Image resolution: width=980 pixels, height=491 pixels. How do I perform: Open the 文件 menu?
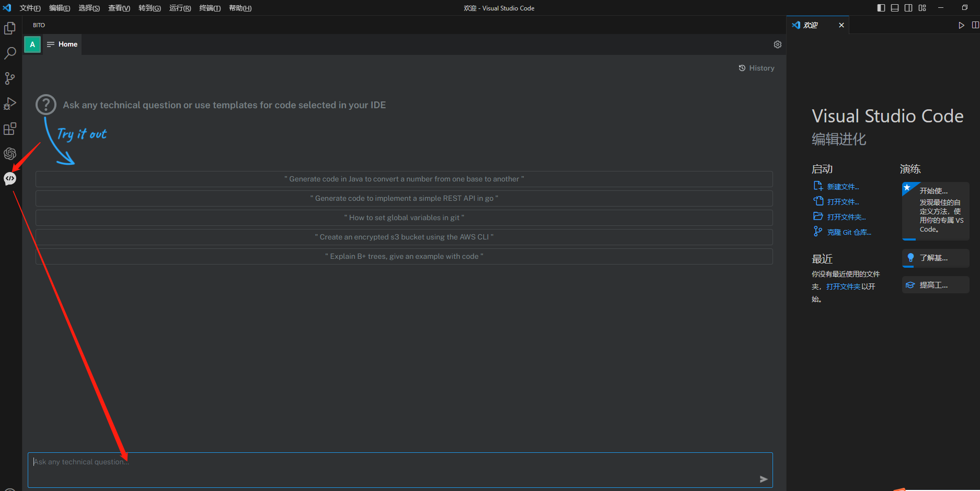(x=30, y=8)
